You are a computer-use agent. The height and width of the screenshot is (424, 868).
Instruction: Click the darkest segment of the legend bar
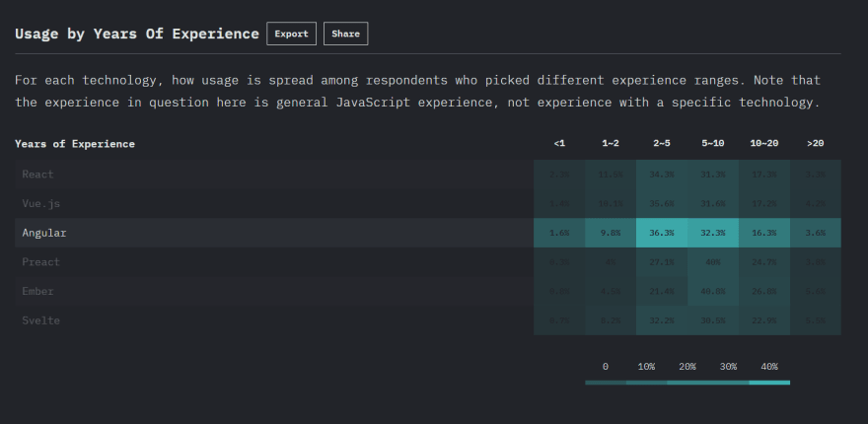[606, 383]
